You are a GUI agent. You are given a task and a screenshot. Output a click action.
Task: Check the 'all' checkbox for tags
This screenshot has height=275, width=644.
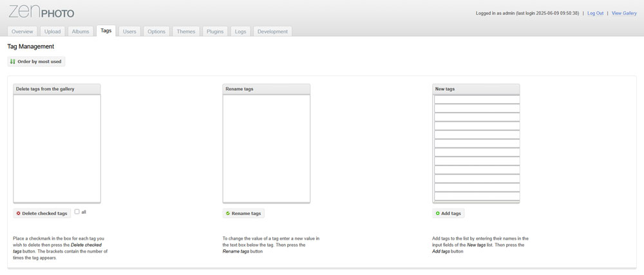(77, 211)
